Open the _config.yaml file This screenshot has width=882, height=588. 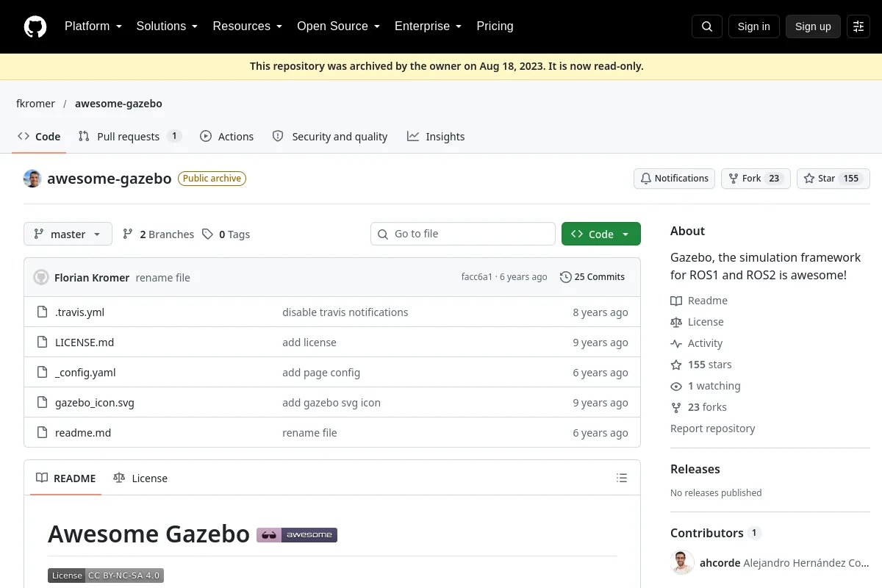(x=85, y=373)
